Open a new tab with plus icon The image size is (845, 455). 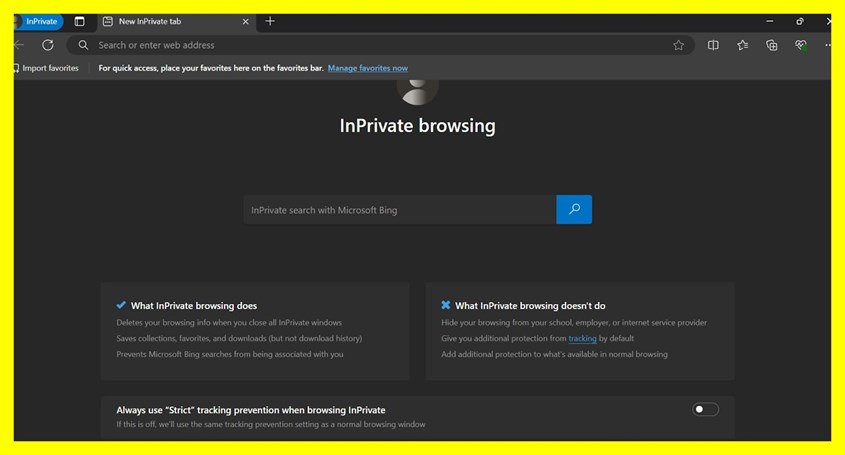pyautogui.click(x=270, y=21)
